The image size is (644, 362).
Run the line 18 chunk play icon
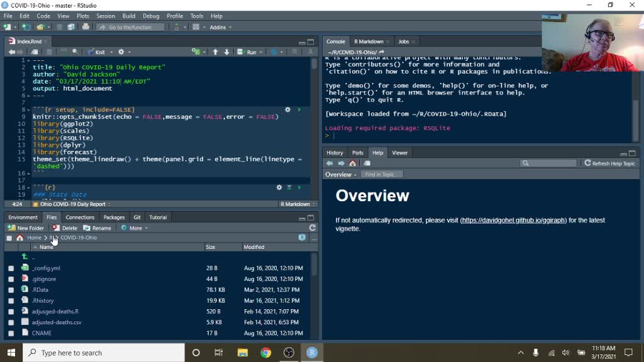point(299,187)
